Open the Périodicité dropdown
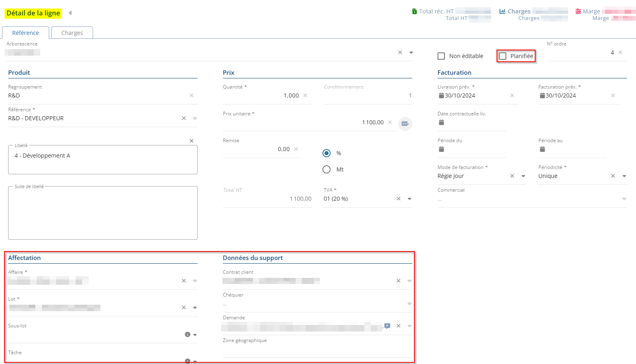The height and width of the screenshot is (364, 636). click(624, 176)
